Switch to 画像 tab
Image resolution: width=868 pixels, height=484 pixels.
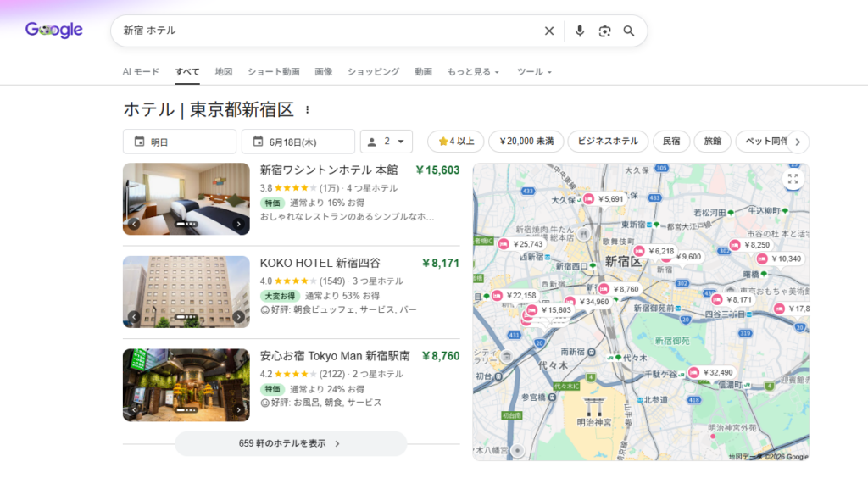(323, 72)
